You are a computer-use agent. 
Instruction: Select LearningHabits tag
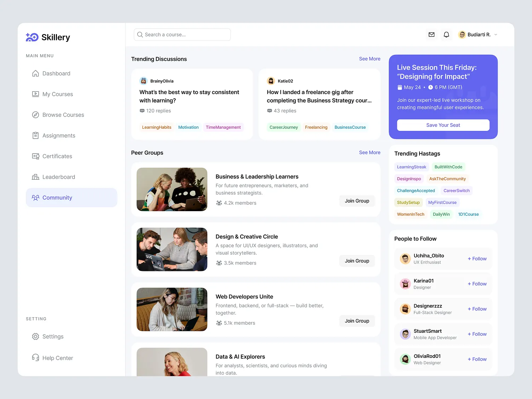(157, 127)
